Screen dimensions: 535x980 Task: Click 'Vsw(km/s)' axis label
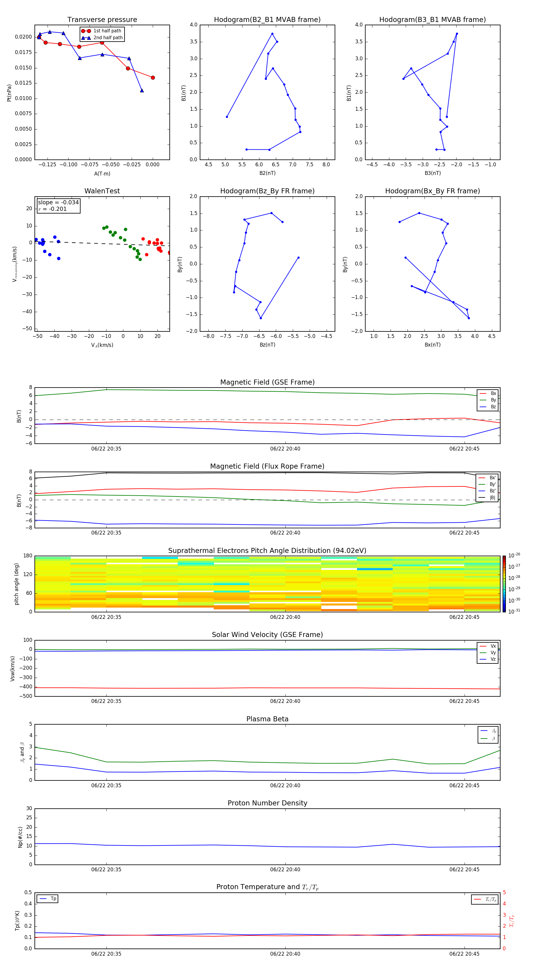(12, 668)
